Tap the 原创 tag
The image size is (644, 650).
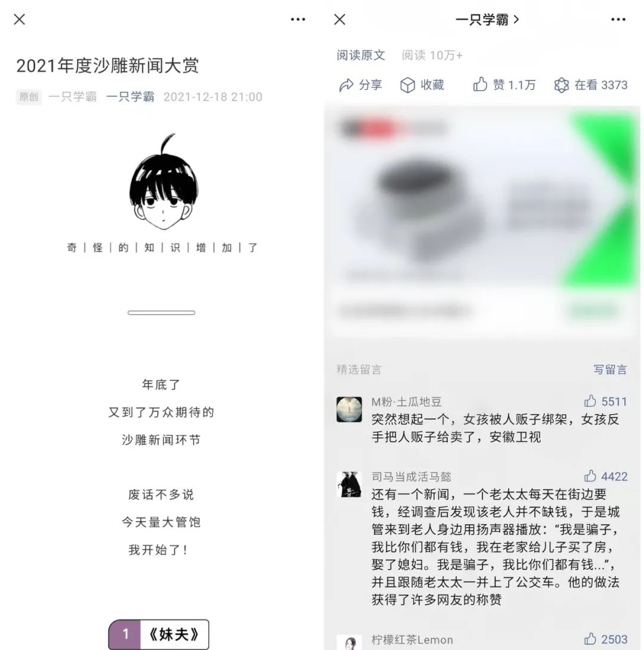point(29,97)
